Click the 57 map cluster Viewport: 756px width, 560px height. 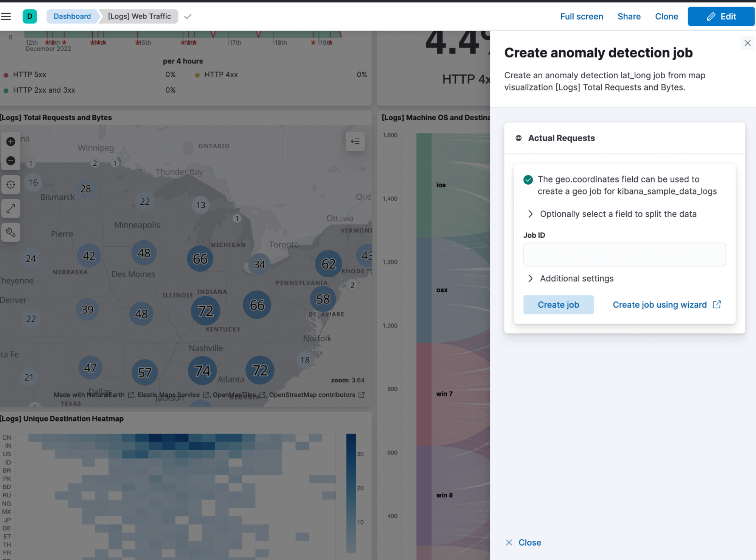144,373
